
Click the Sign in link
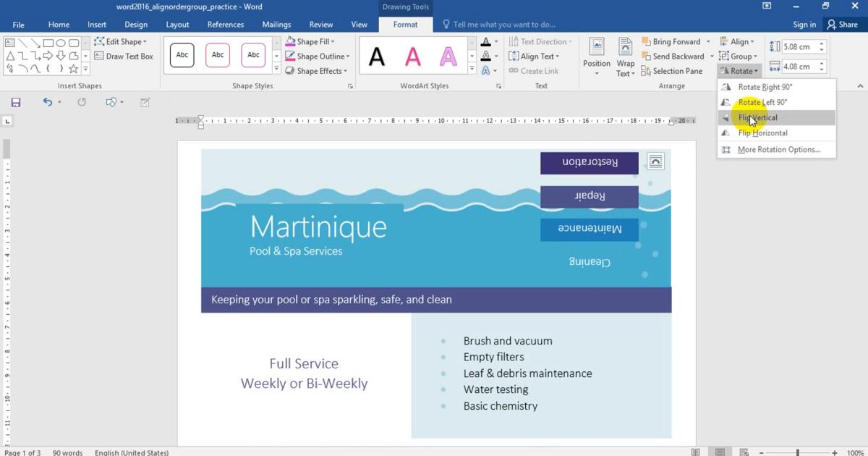click(x=804, y=25)
